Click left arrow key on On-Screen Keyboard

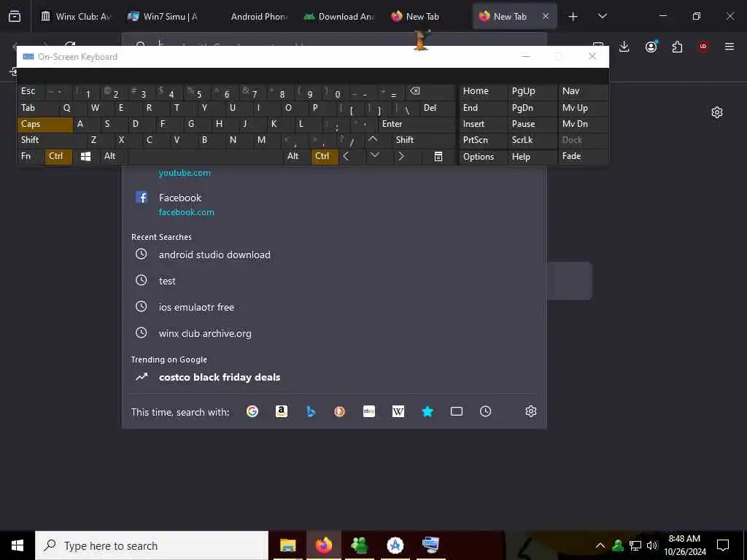click(x=347, y=157)
